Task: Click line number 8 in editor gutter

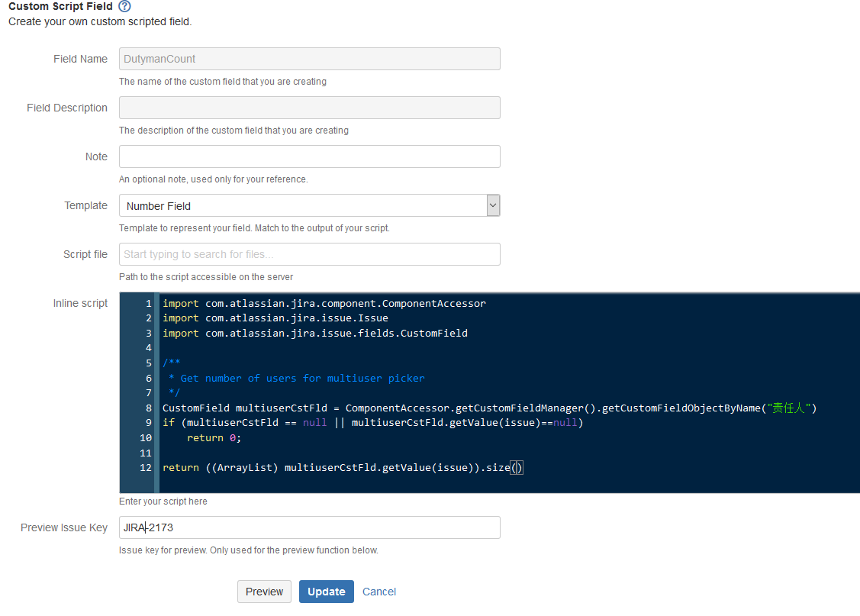Action: pos(149,408)
